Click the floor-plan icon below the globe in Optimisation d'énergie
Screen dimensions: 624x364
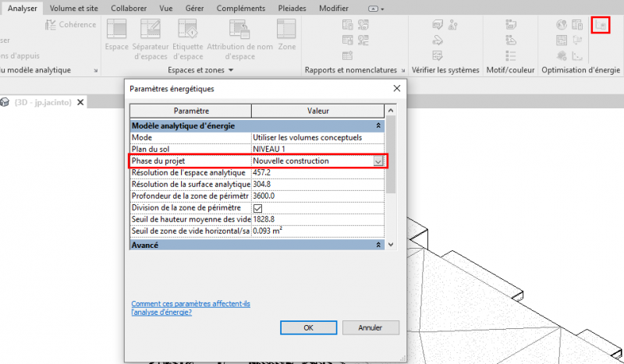[x=562, y=41]
